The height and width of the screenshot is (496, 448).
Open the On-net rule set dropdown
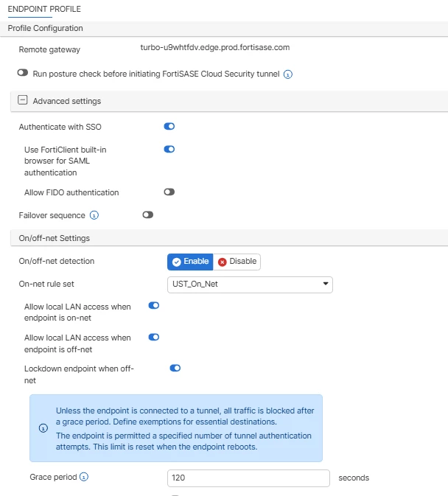coord(250,284)
